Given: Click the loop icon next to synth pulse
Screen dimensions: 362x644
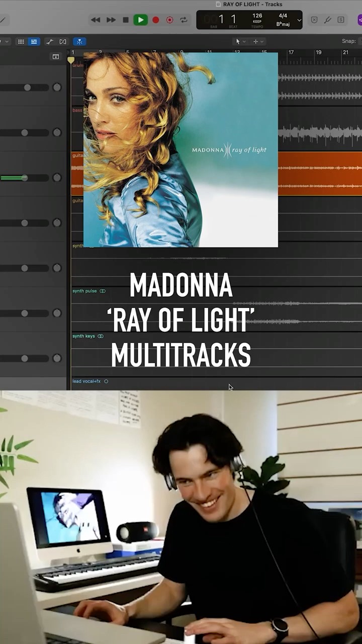Looking at the screenshot, I should pyautogui.click(x=103, y=291).
